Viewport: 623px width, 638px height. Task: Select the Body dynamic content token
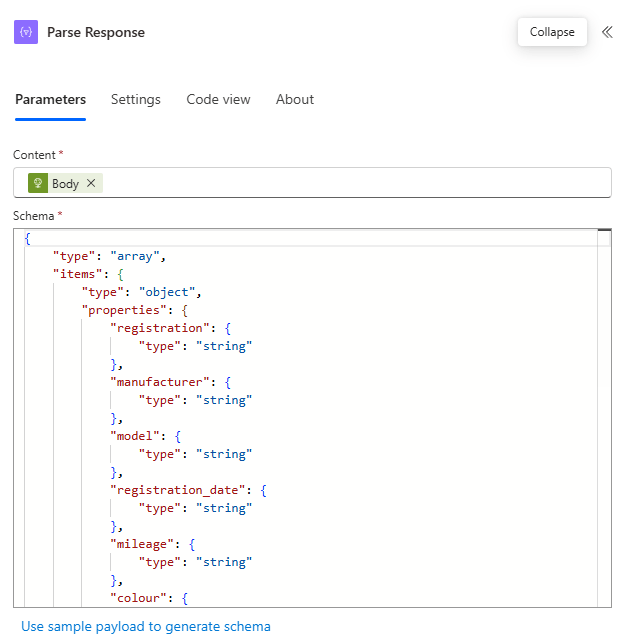point(65,183)
